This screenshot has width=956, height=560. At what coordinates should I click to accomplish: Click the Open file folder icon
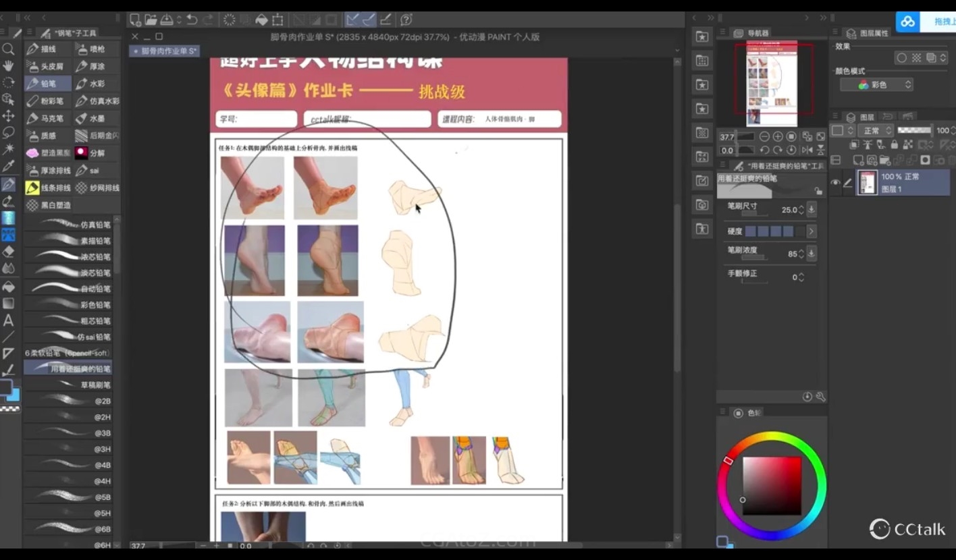coord(151,20)
